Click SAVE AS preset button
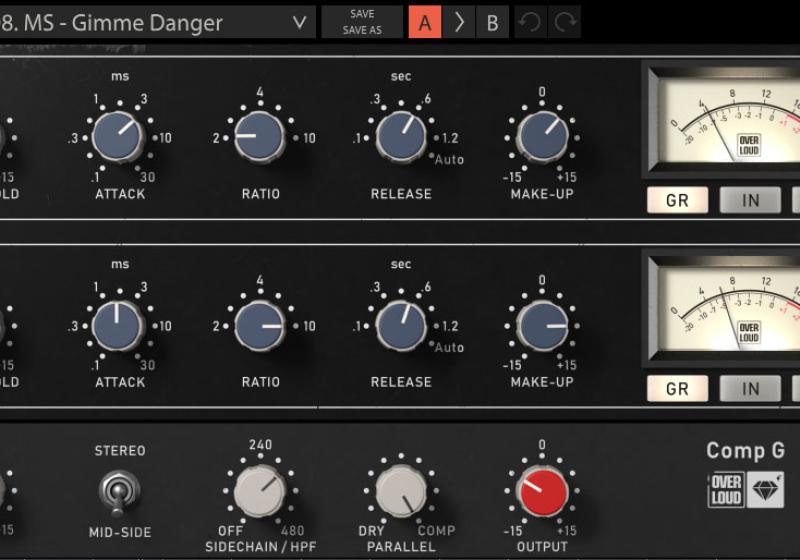 362,30
